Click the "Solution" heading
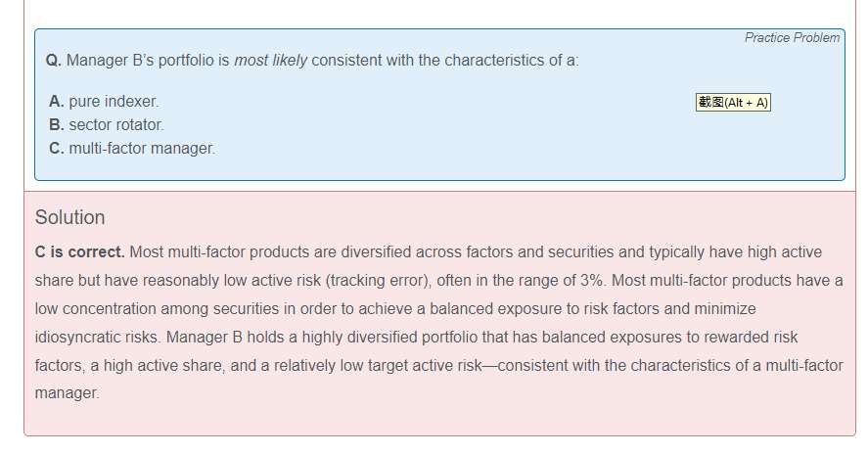 [69, 217]
